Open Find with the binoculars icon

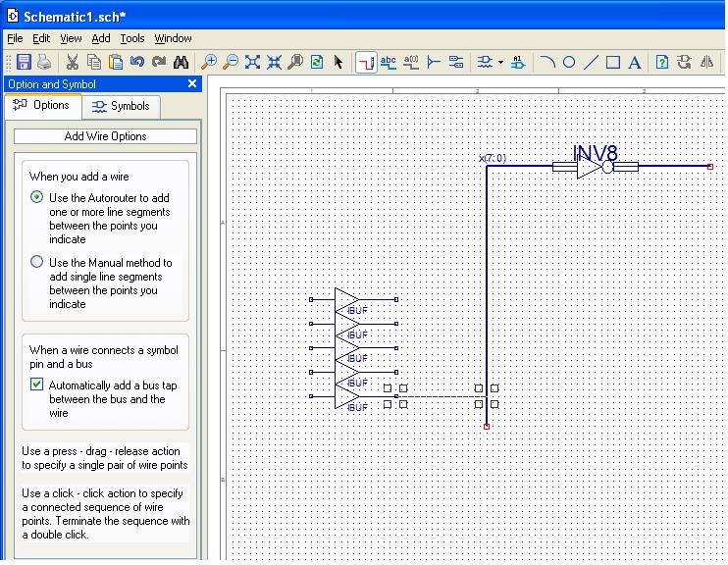pos(181,62)
